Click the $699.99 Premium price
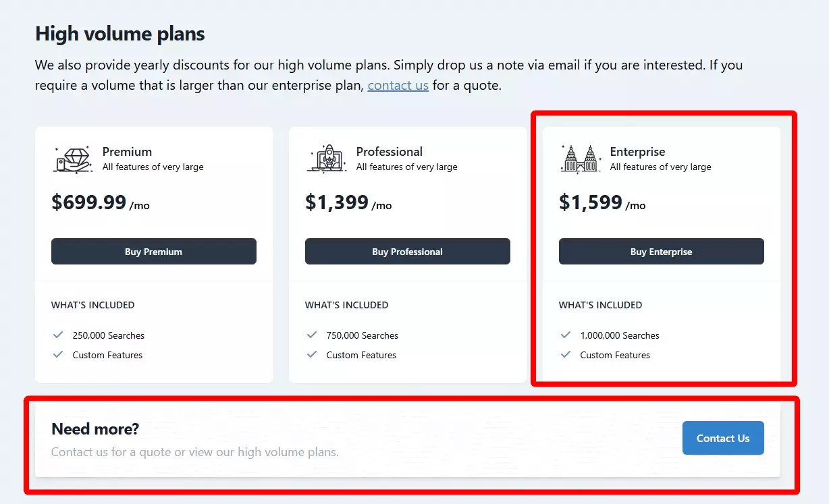This screenshot has width=829, height=504. point(89,202)
